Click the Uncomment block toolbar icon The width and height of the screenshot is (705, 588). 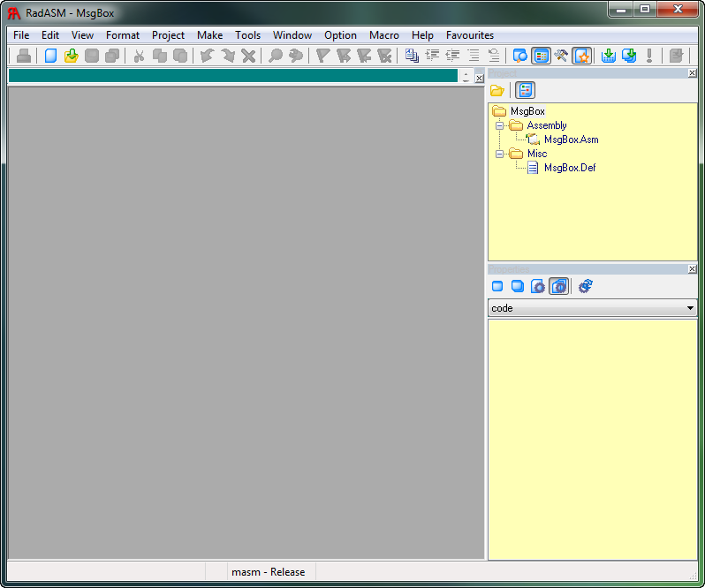click(494, 57)
